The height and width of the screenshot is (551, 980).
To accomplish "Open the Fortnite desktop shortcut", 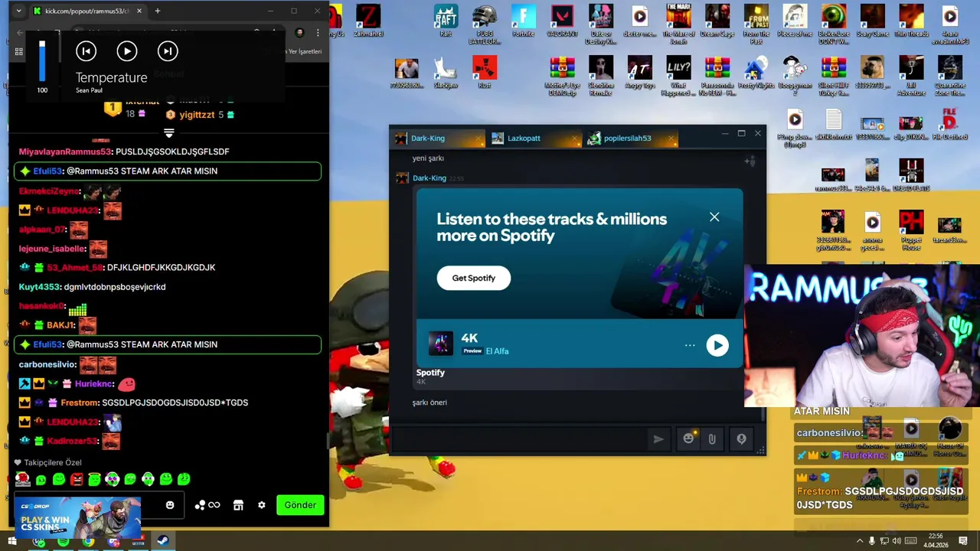I will pos(523,21).
